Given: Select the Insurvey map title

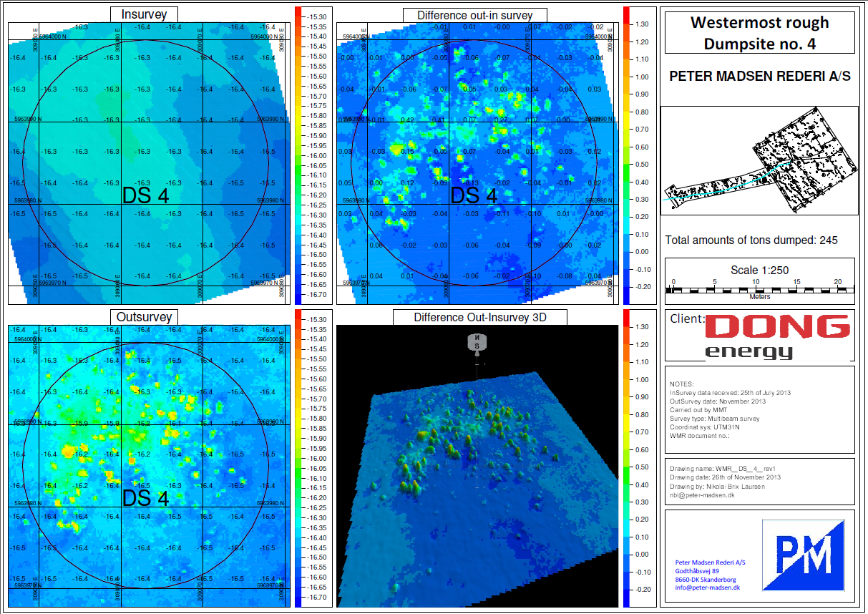Looking at the screenshot, I should (x=144, y=14).
